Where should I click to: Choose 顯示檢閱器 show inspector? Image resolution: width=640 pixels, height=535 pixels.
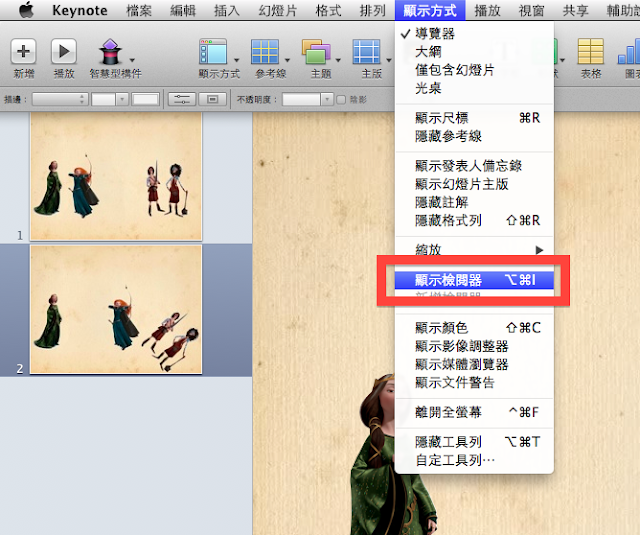pos(474,280)
